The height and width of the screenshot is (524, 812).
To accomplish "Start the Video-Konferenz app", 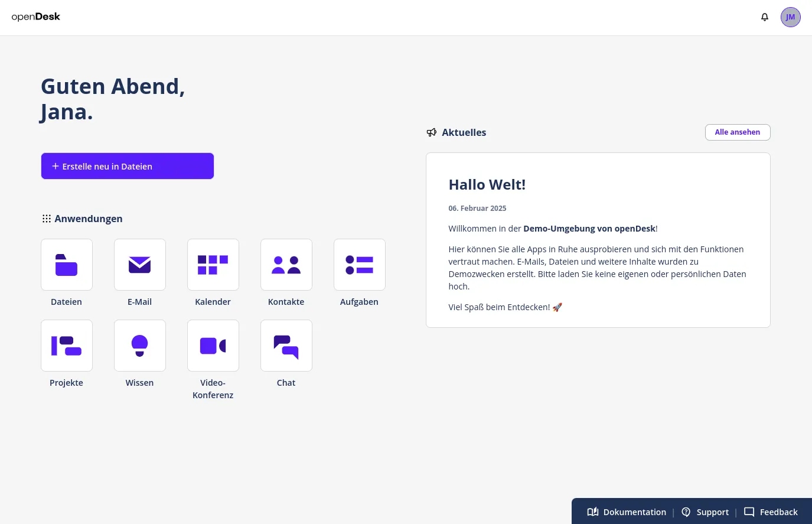I will click(x=213, y=346).
